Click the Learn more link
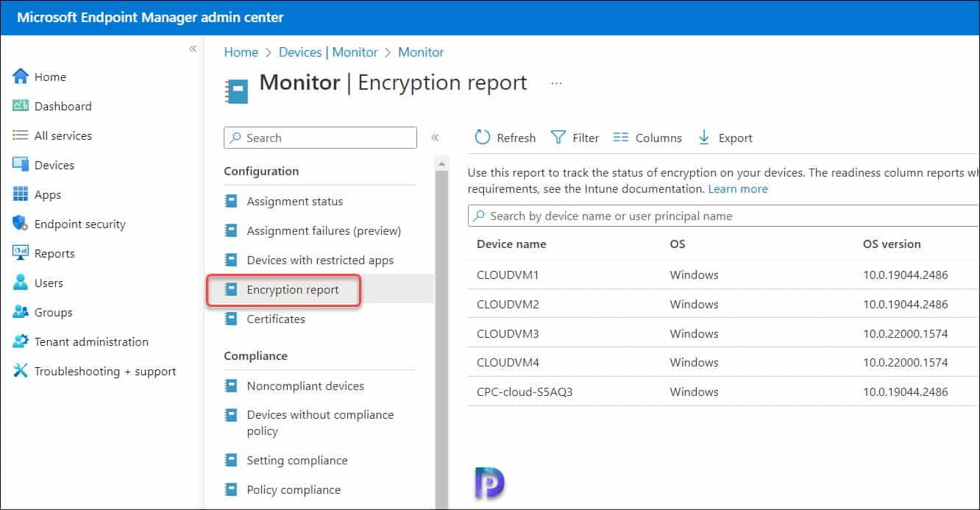The image size is (980, 510). click(x=737, y=188)
